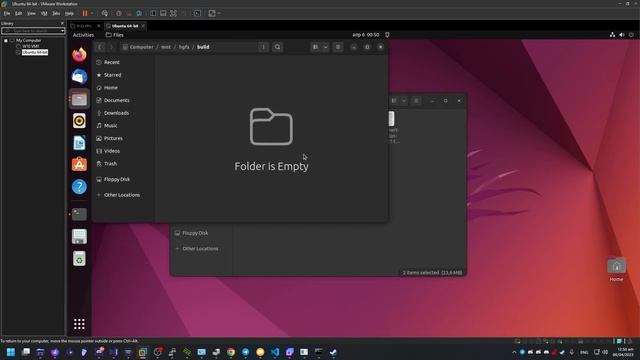Open the VMware VM menu
Image resolution: width=640 pixels, height=360 pixels.
[44, 13]
